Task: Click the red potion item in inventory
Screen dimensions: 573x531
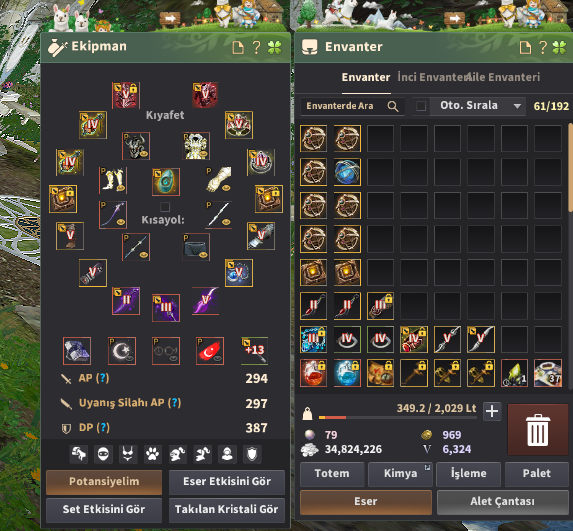Action: [314, 373]
